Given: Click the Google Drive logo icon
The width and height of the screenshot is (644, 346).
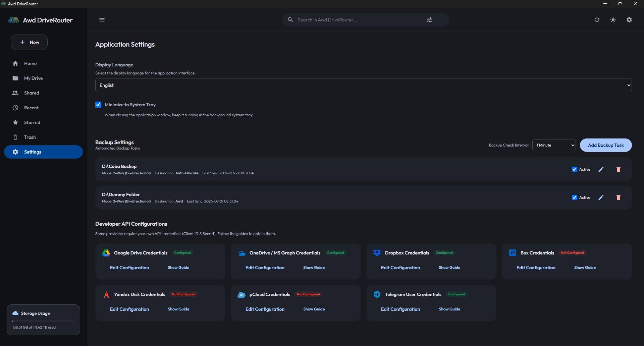Looking at the screenshot, I should pos(106,253).
